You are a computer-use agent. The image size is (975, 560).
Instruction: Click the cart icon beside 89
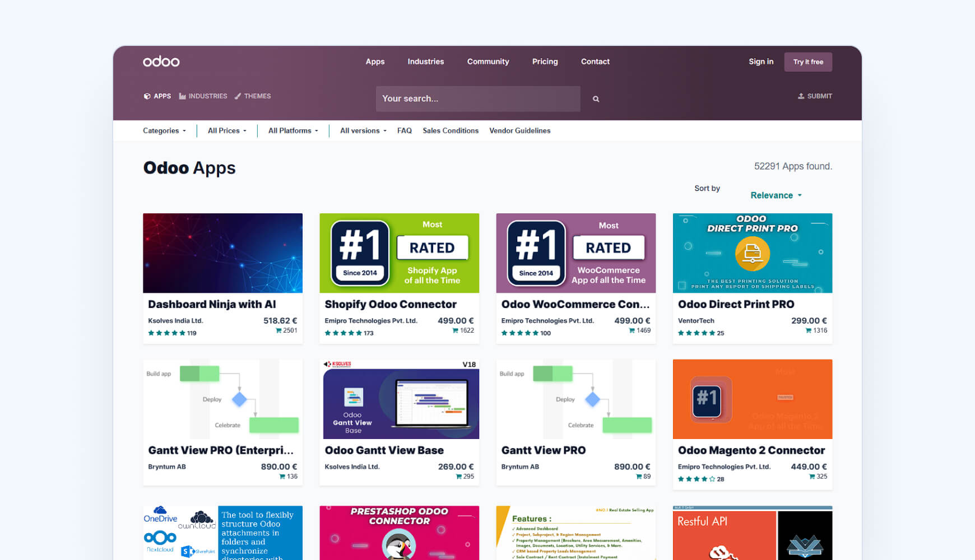(x=639, y=477)
